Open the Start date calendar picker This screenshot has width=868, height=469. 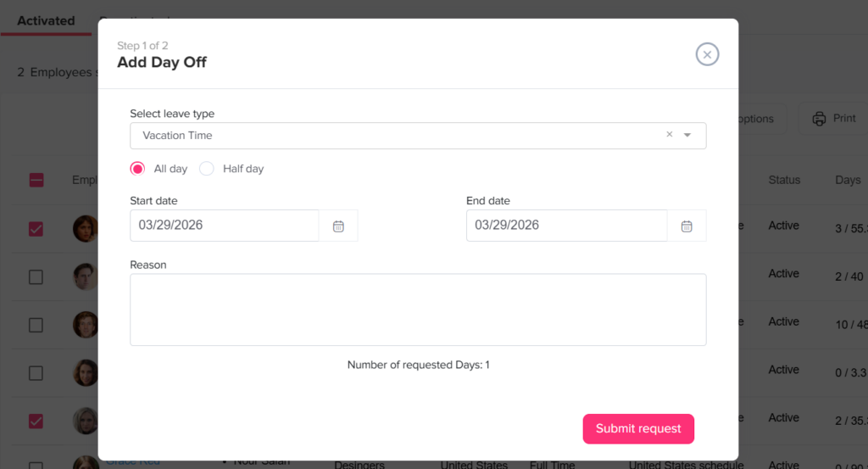(338, 226)
